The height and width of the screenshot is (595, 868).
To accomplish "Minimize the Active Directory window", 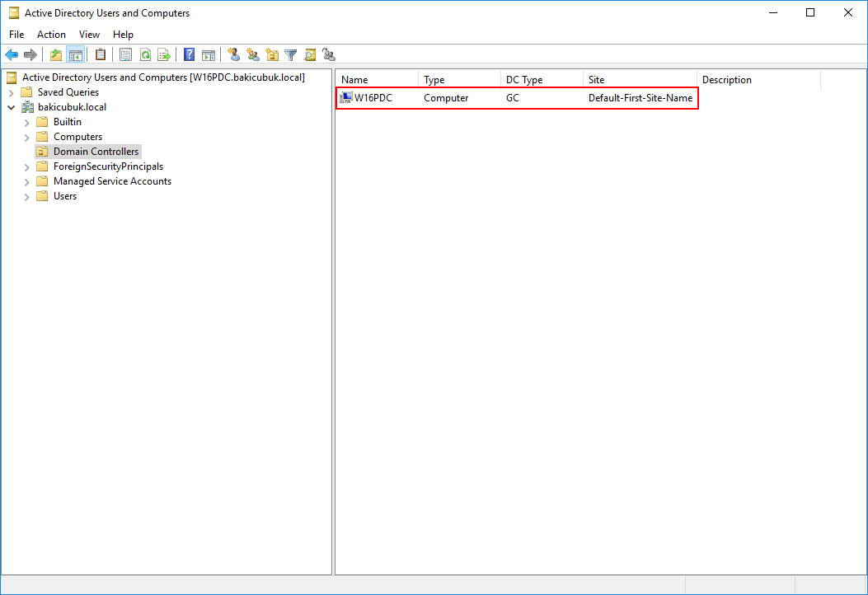I will pos(773,12).
